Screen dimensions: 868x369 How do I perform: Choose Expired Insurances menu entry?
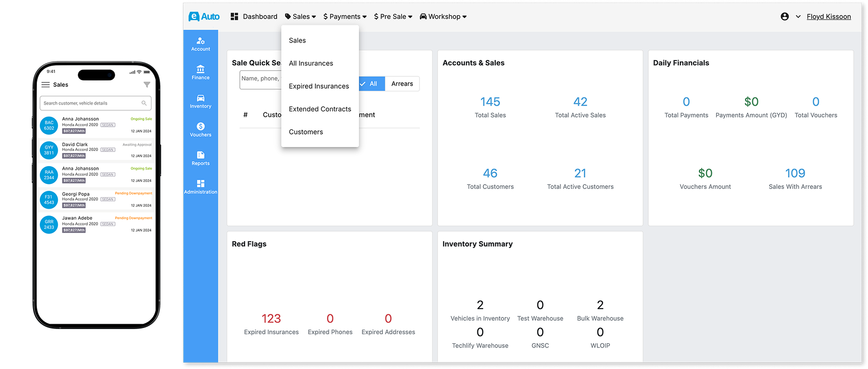click(320, 86)
